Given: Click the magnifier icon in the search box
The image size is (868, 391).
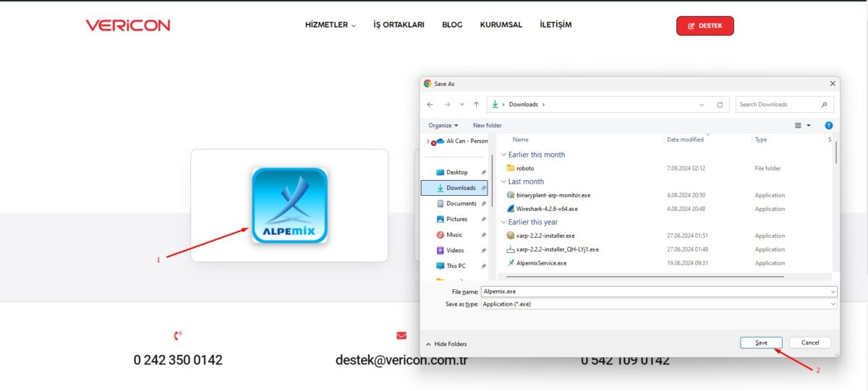Looking at the screenshot, I should [x=825, y=104].
